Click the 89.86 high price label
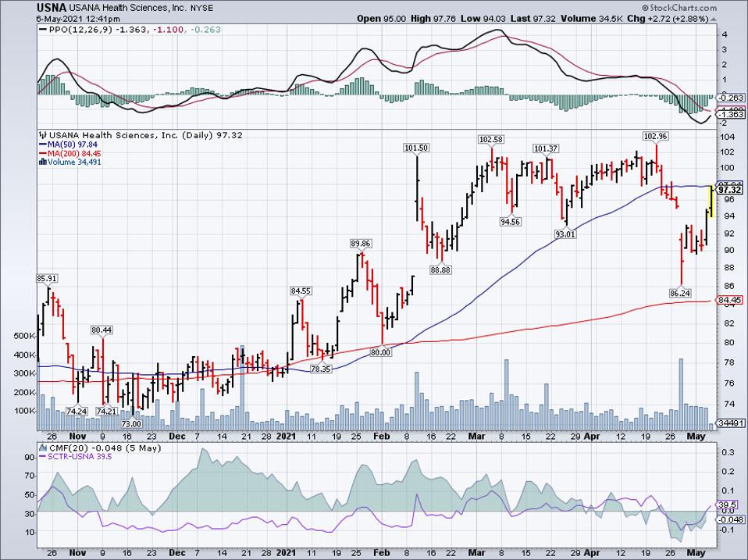The height and width of the screenshot is (560, 748). [360, 243]
